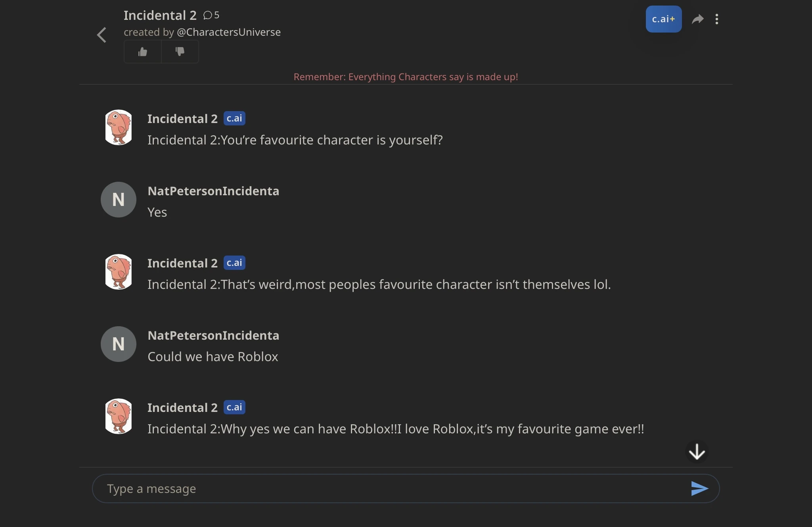This screenshot has height=527, width=812.
Task: Toggle the c.ai badge on the Roblox reply
Action: [234, 407]
